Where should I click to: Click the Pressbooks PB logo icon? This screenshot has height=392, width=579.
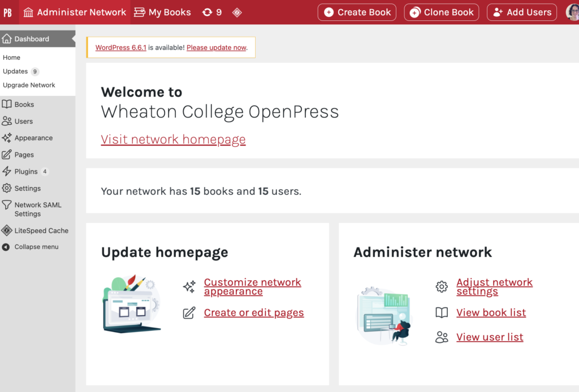pos(8,11)
